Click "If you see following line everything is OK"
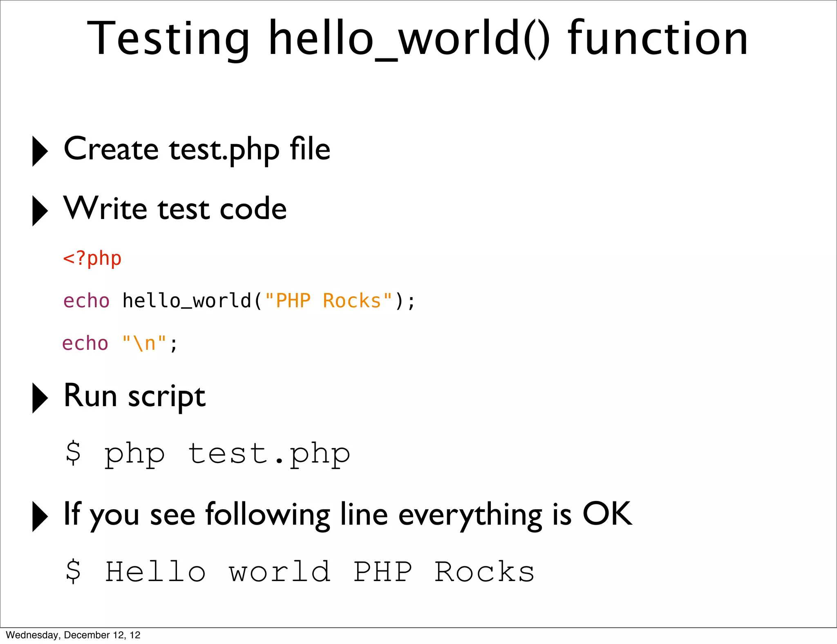 pos(348,515)
